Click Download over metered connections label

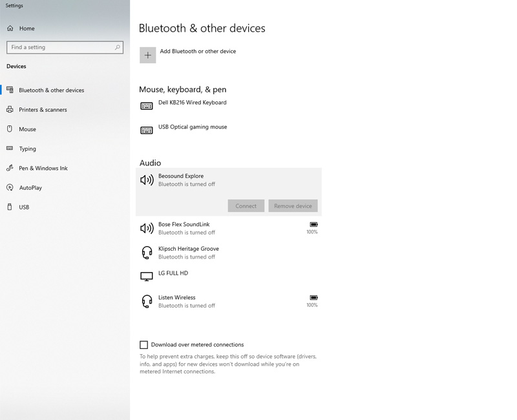point(198,344)
